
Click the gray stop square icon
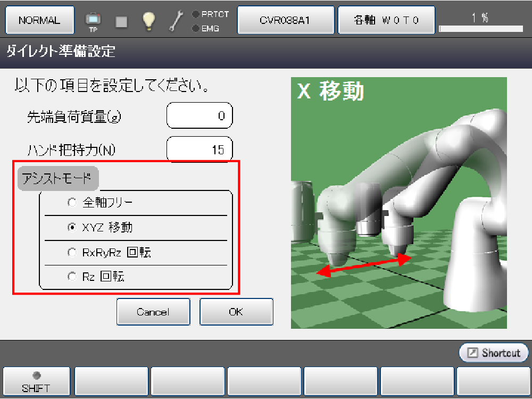coord(122,21)
